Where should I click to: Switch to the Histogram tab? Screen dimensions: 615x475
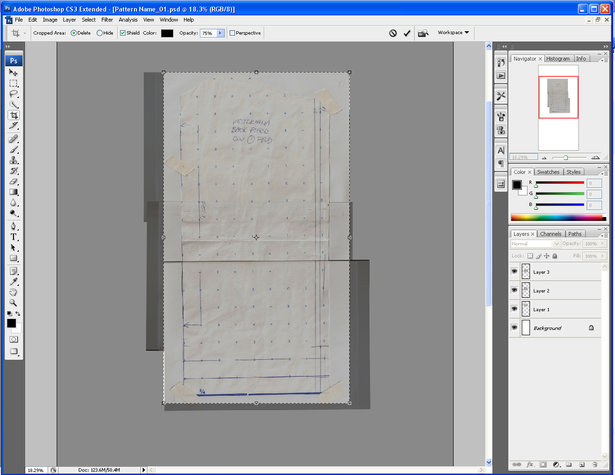[558, 58]
